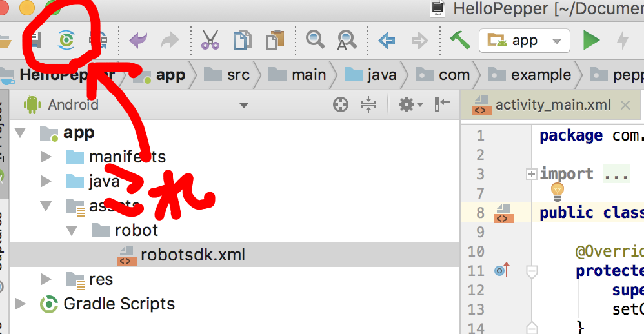Expand Gradle Scripts node
644x334 pixels.
21,304
